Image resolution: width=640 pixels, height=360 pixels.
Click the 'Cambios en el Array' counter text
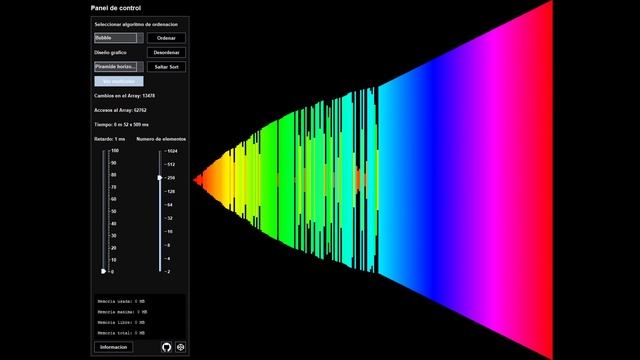pyautogui.click(x=124, y=96)
